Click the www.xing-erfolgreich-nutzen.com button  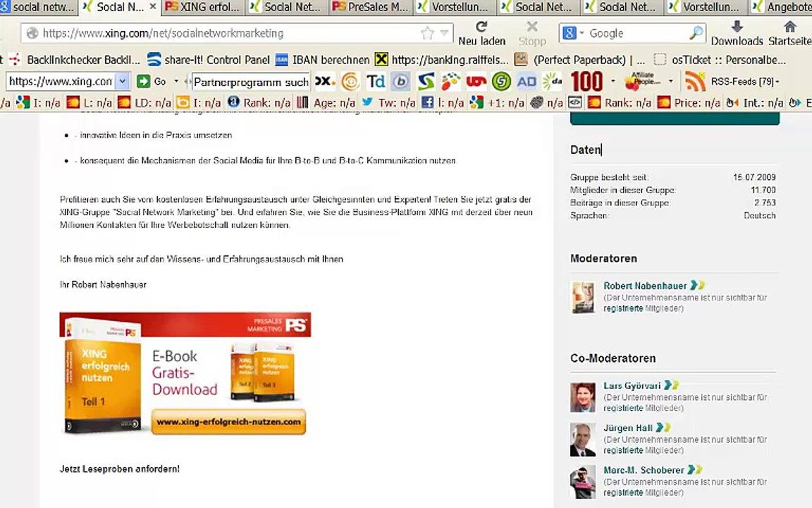[x=228, y=422]
